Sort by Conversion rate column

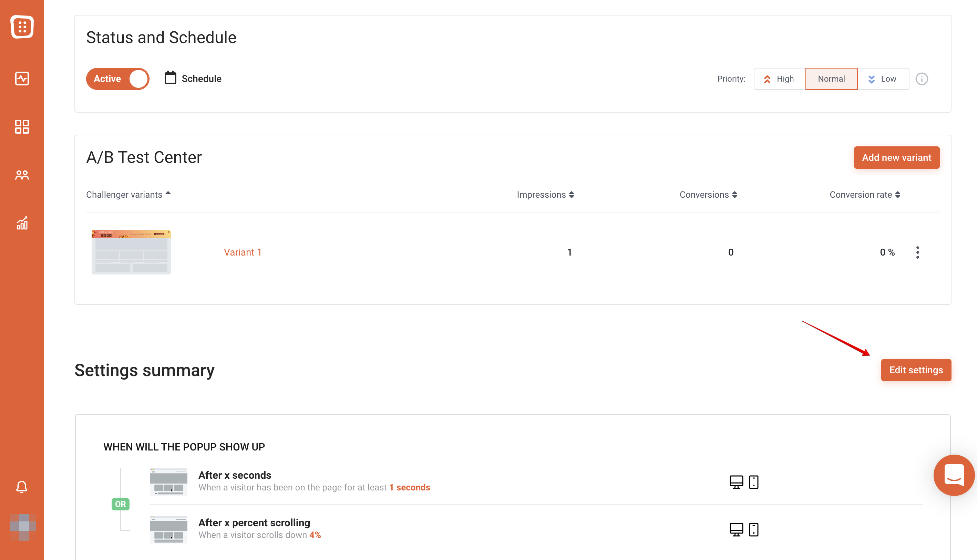pyautogui.click(x=865, y=195)
